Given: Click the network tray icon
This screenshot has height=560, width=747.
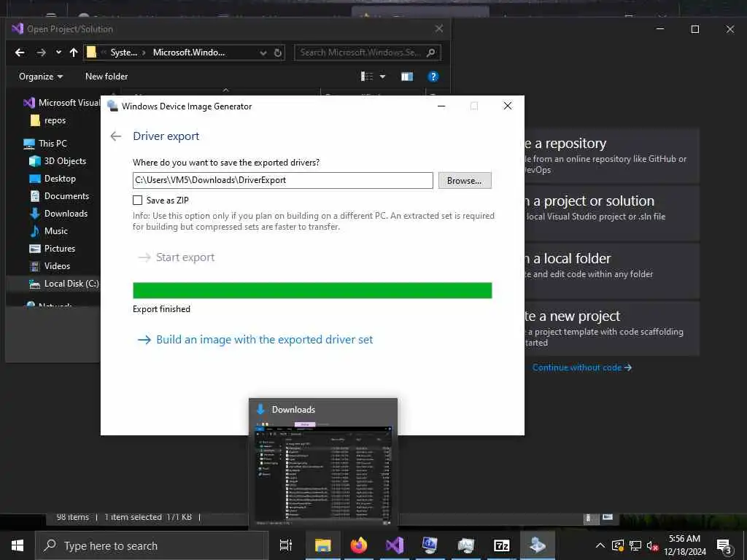Looking at the screenshot, I should [x=635, y=545].
